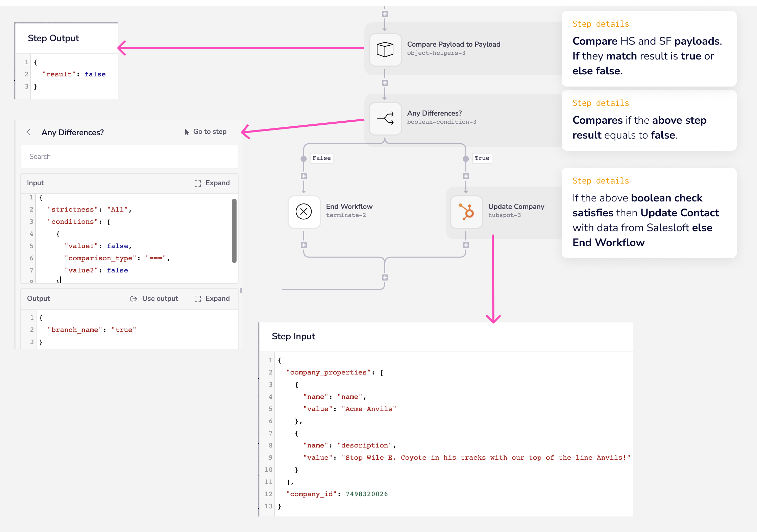Add a step above Compare Payload to Payload
Viewport: 757px width, 532px height.
385,14
